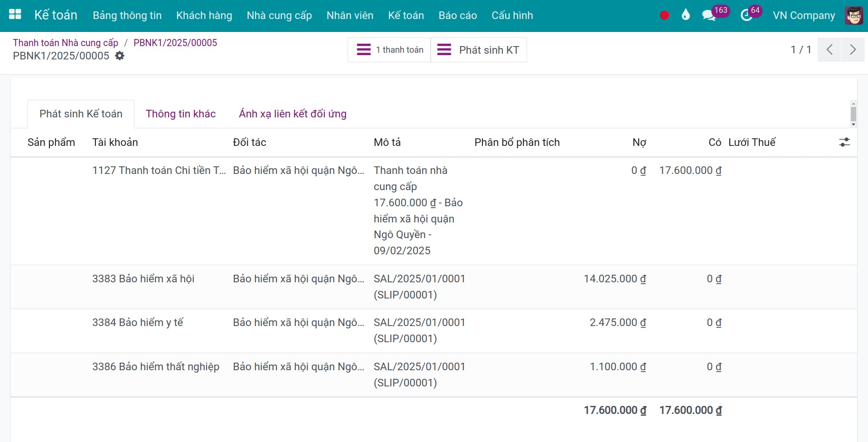This screenshot has width=868, height=442.
Task: Click the gear icon next to PBNK1/2025/00005
Action: [x=120, y=56]
